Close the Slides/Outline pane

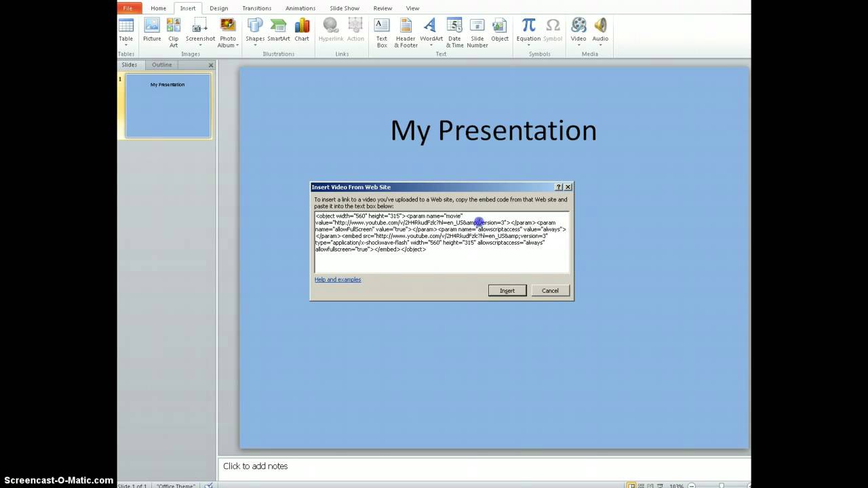pyautogui.click(x=211, y=65)
